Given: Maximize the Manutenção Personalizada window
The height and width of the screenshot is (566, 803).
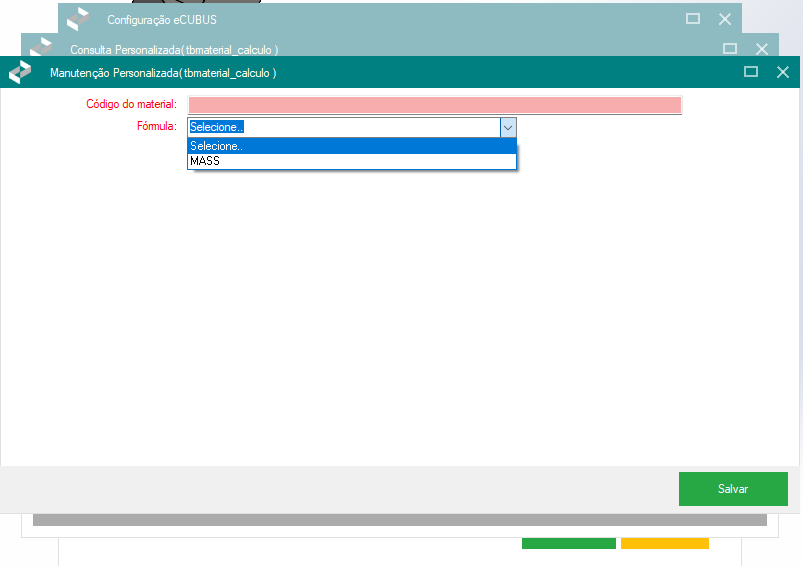Looking at the screenshot, I should click(751, 72).
